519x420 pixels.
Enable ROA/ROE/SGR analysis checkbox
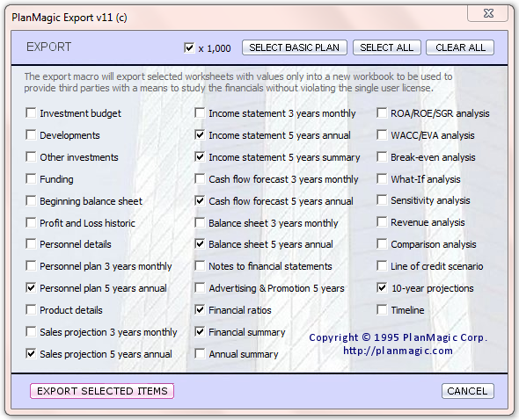(x=382, y=113)
